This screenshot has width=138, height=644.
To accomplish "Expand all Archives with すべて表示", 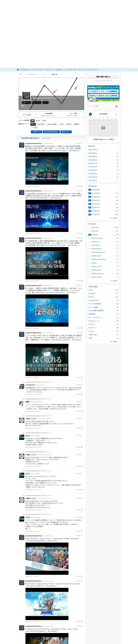I will point(114,218).
